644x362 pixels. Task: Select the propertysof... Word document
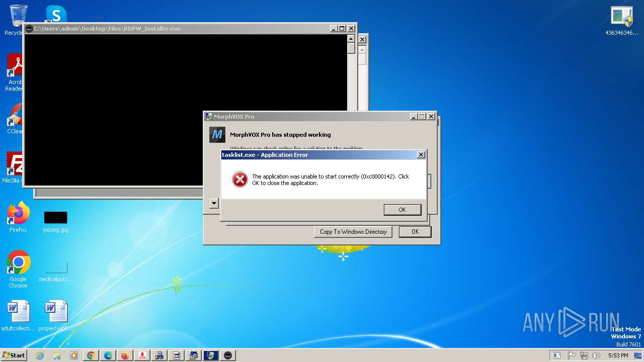56,316
